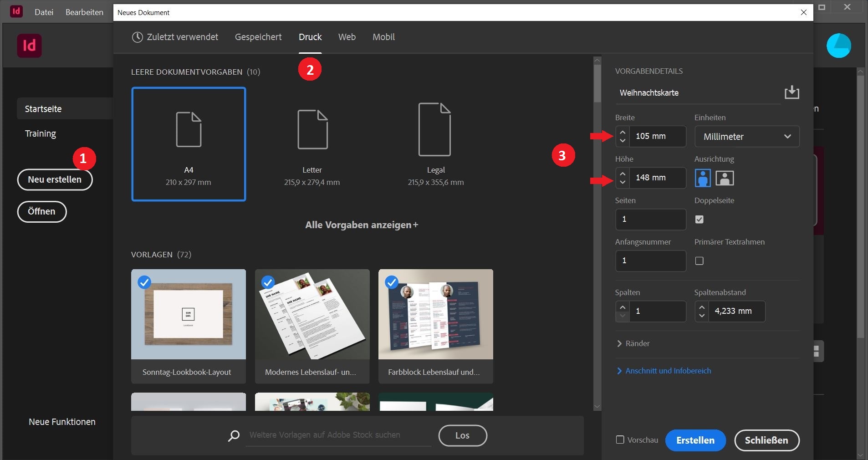Click the Erstellen button

[x=695, y=440]
